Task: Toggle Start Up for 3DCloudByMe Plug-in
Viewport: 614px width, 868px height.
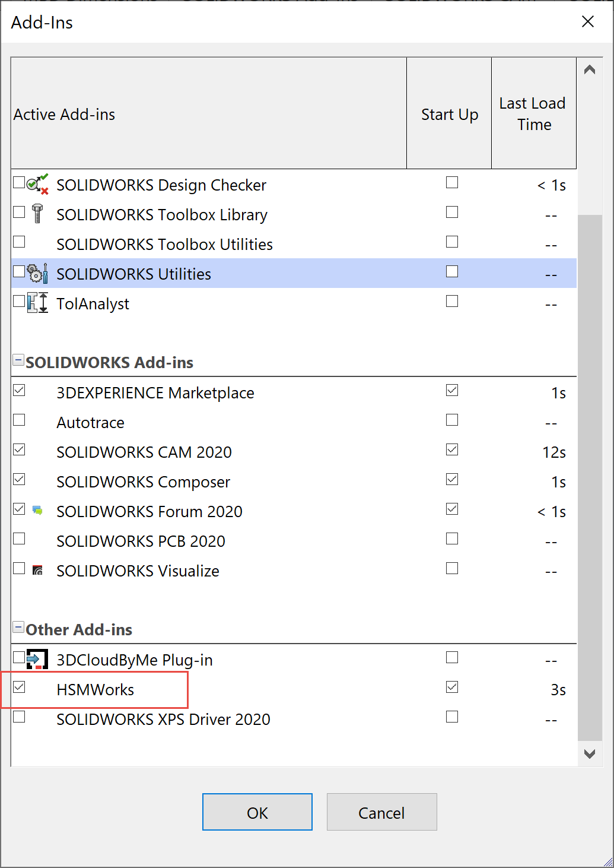Action: (452, 657)
